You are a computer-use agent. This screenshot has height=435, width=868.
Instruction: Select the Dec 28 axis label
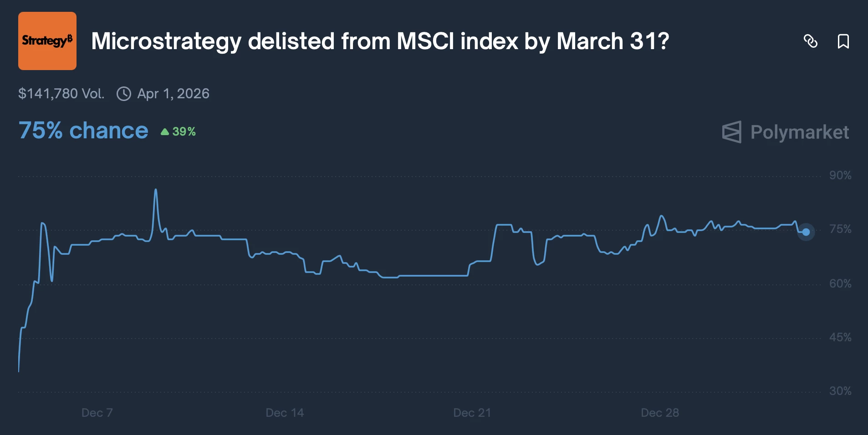pos(660,412)
